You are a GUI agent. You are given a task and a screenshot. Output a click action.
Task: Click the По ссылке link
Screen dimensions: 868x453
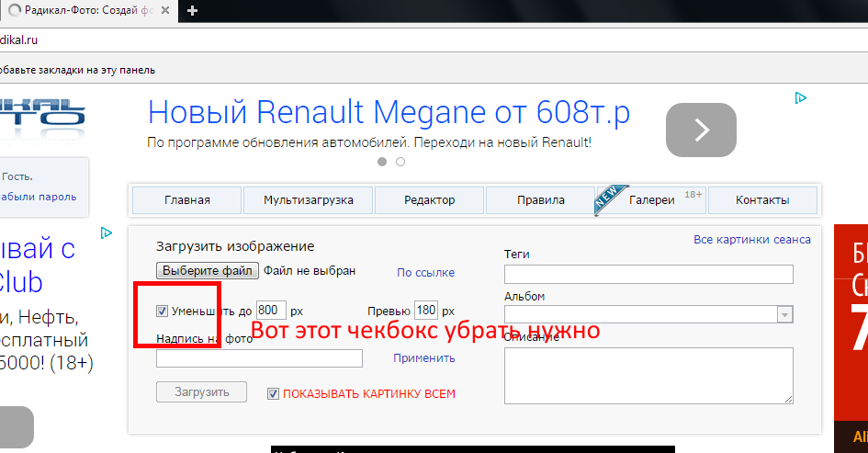[x=425, y=272]
